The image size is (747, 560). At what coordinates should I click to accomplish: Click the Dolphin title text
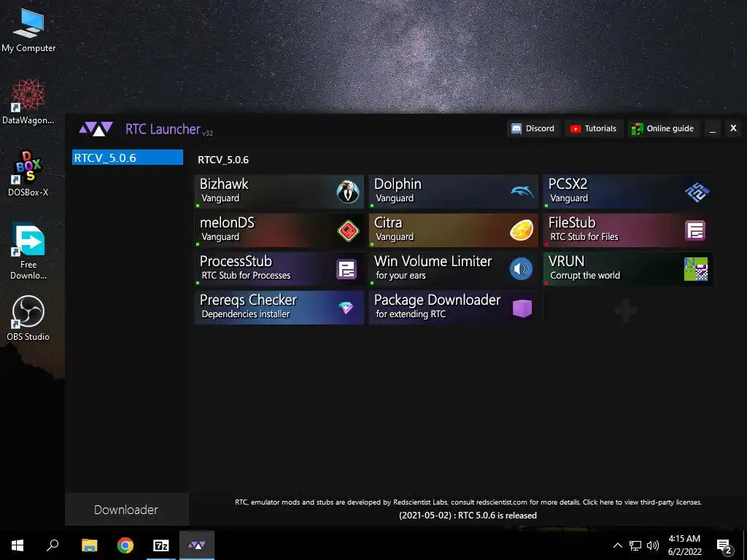(398, 184)
